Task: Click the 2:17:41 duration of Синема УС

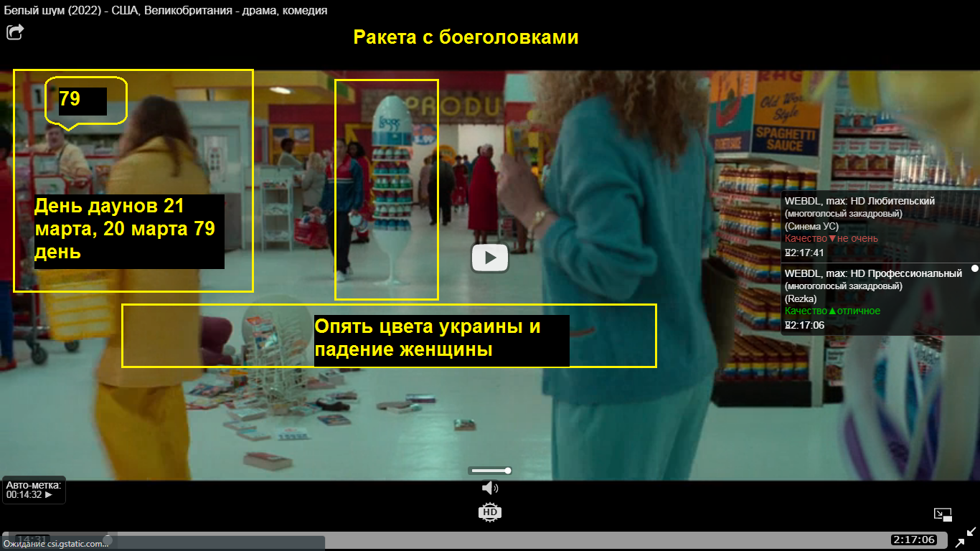Action: click(804, 253)
